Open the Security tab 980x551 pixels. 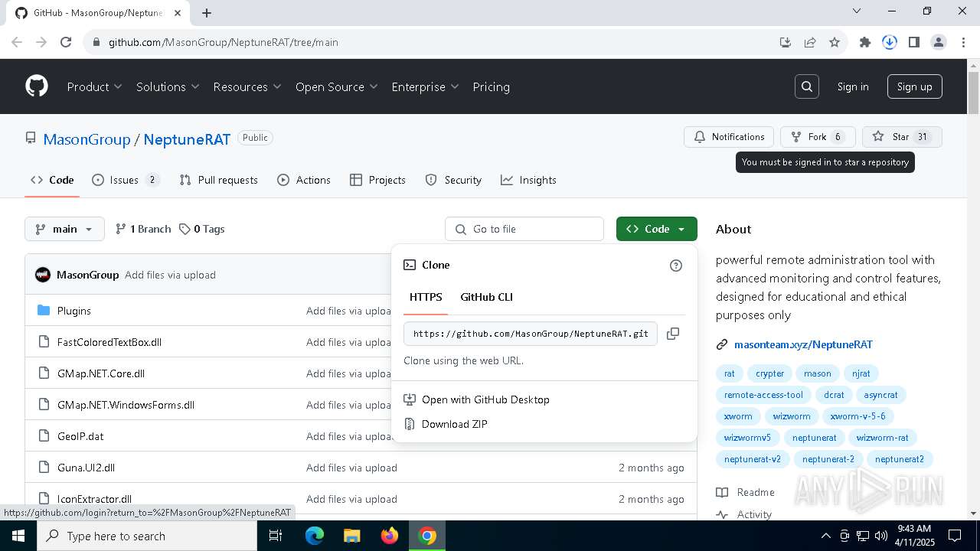[453, 180]
